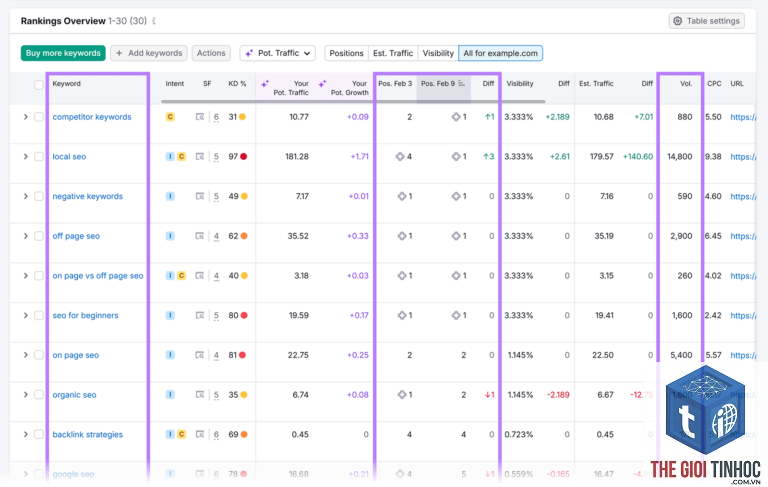Image resolution: width=768 pixels, height=487 pixels.
Task: Click the plus icon on Add keywords
Action: click(119, 53)
